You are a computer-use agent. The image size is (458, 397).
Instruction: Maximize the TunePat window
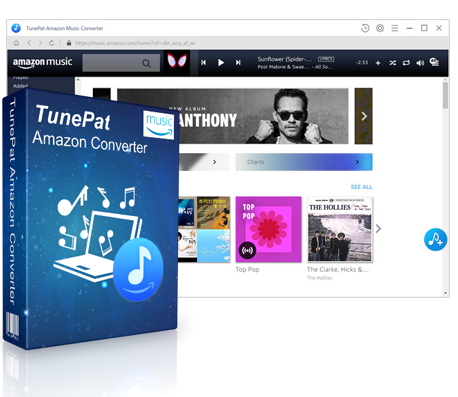pyautogui.click(x=424, y=28)
